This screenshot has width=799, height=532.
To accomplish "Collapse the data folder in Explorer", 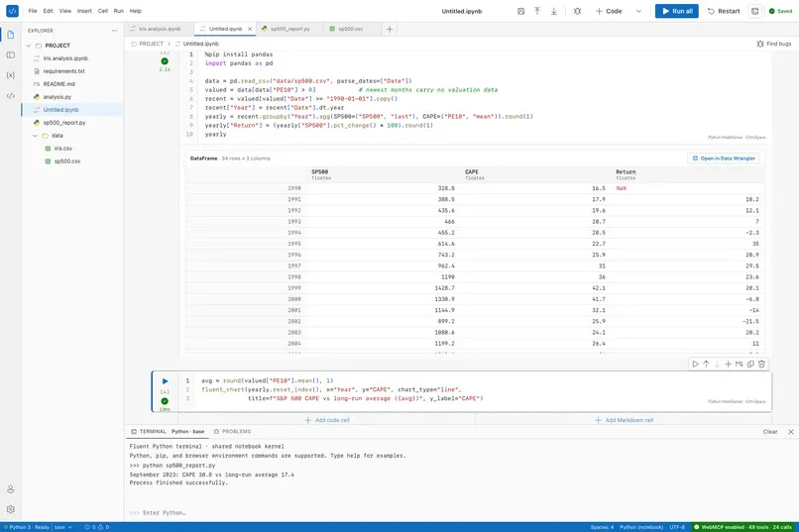I will (x=35, y=136).
